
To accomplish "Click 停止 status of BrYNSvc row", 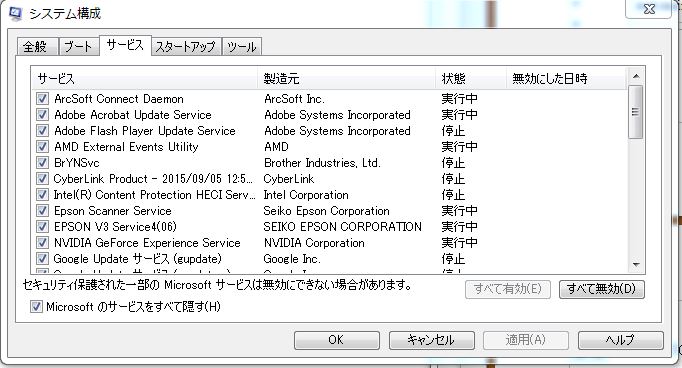I will pyautogui.click(x=453, y=163).
